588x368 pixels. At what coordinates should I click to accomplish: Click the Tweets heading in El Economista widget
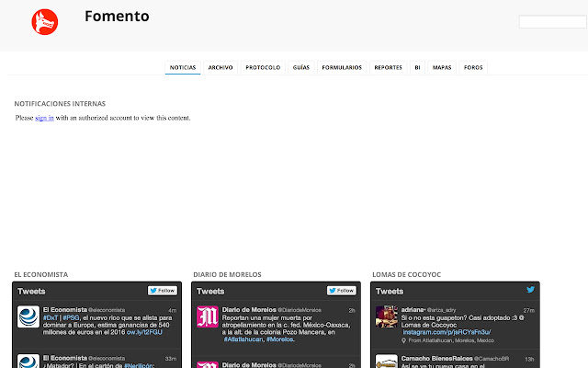tap(31, 292)
